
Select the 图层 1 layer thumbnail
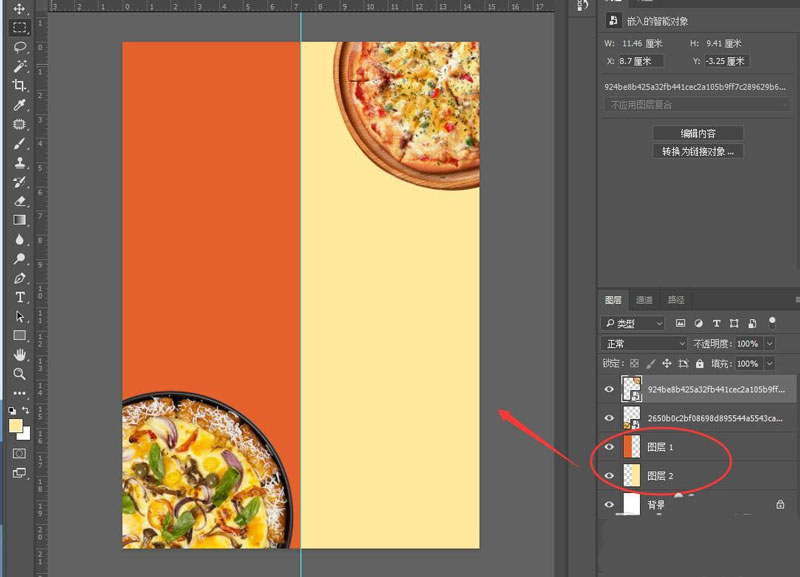tap(632, 447)
